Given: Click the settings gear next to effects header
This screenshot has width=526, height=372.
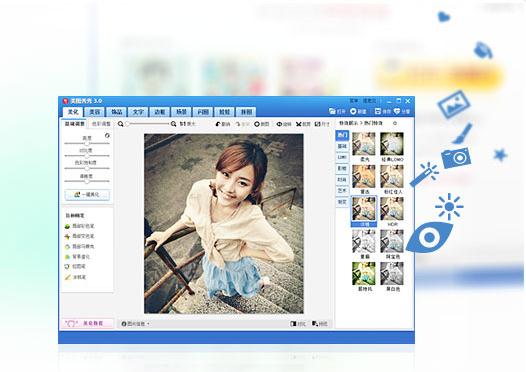Looking at the screenshot, I should (395, 123).
